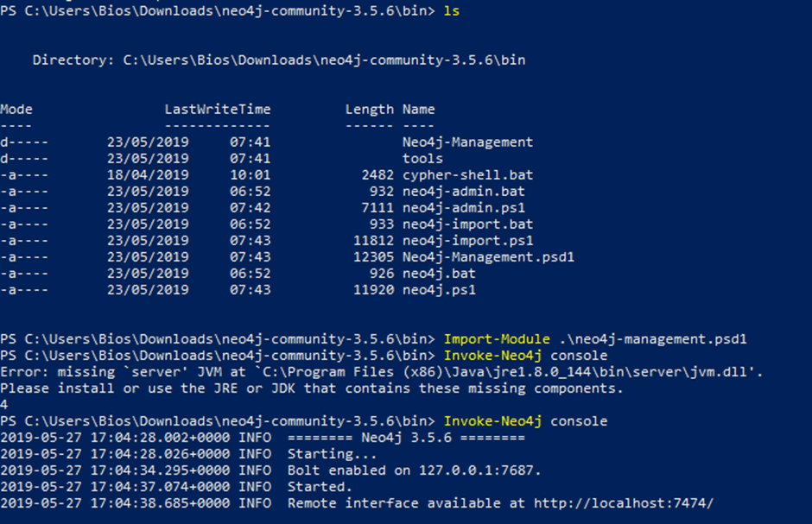The width and height of the screenshot is (812, 524).
Task: Click the tools directory entry
Action: click(x=422, y=159)
